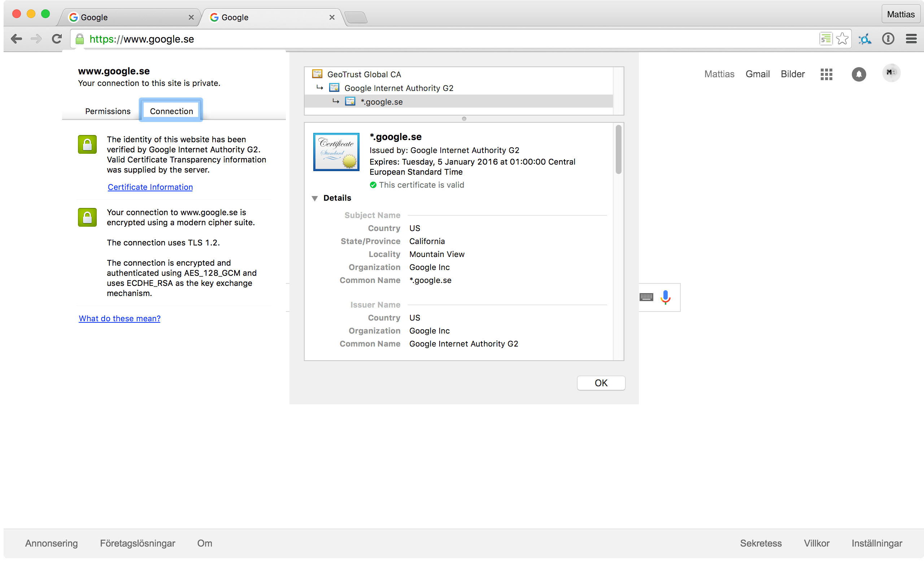Click the Locality value Mountain View

pyautogui.click(x=437, y=254)
